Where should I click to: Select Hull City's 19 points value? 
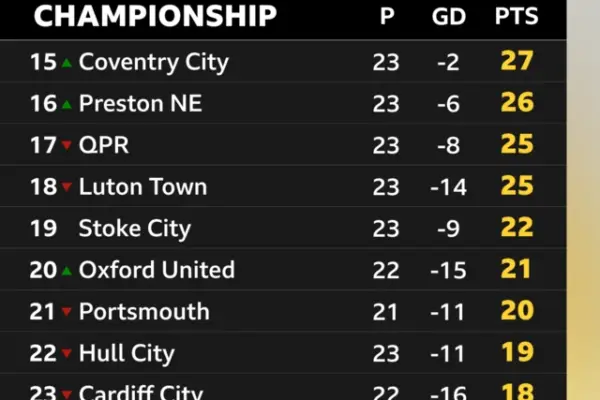coord(517,351)
